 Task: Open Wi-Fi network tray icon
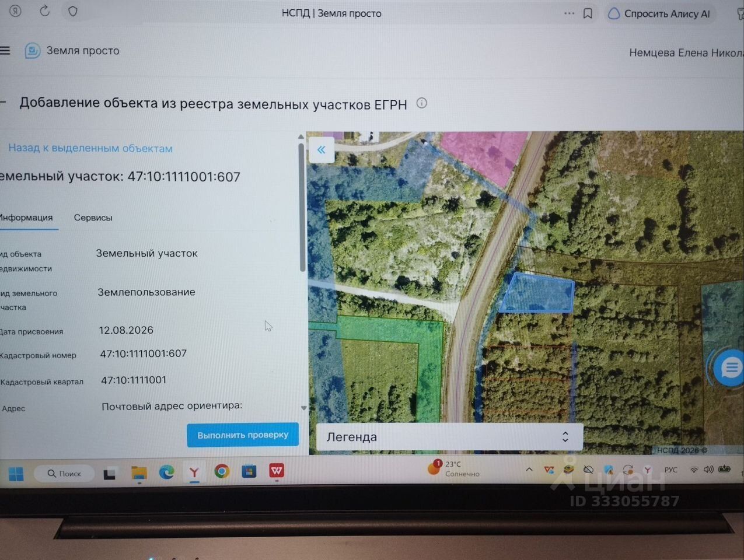click(x=694, y=470)
